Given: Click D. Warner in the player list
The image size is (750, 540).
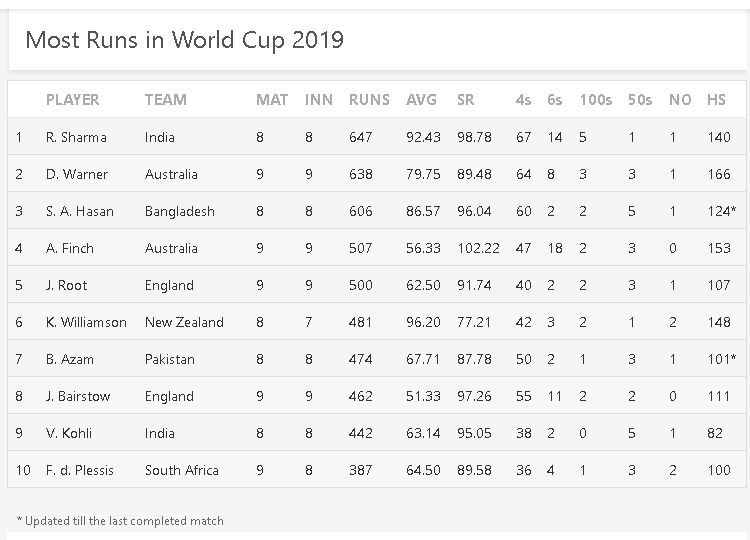Looking at the screenshot, I should [x=77, y=174].
